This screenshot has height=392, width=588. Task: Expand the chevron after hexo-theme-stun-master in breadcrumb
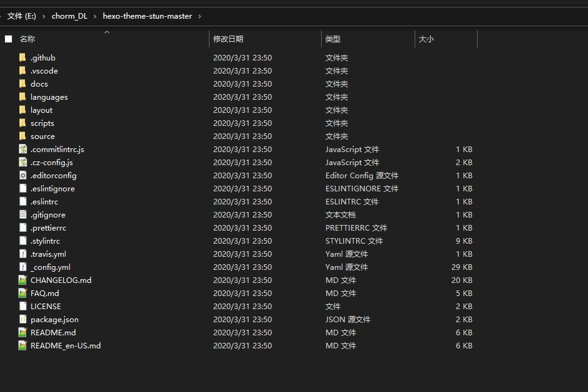[200, 16]
